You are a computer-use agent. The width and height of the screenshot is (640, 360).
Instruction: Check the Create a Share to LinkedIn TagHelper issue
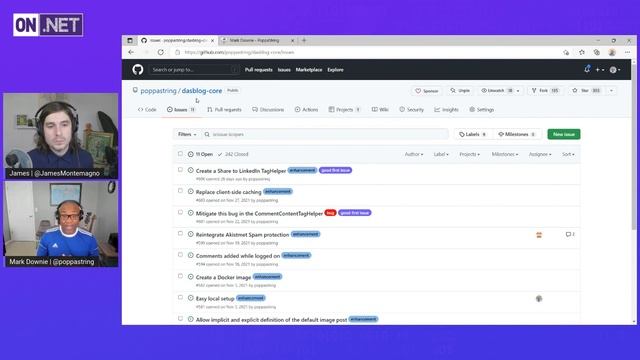point(180,169)
